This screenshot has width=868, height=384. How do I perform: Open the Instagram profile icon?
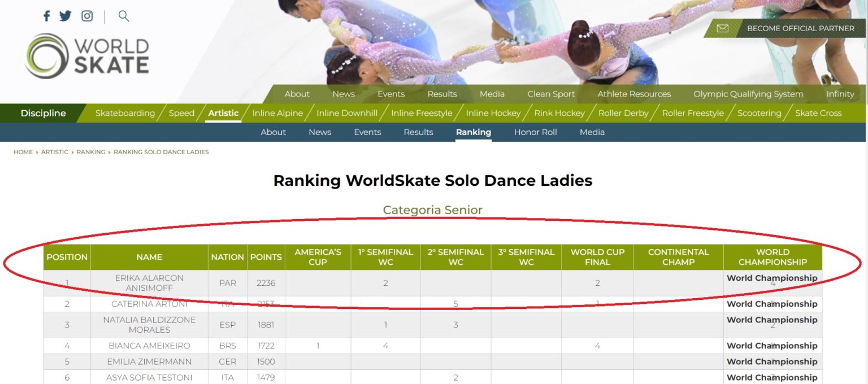click(86, 15)
